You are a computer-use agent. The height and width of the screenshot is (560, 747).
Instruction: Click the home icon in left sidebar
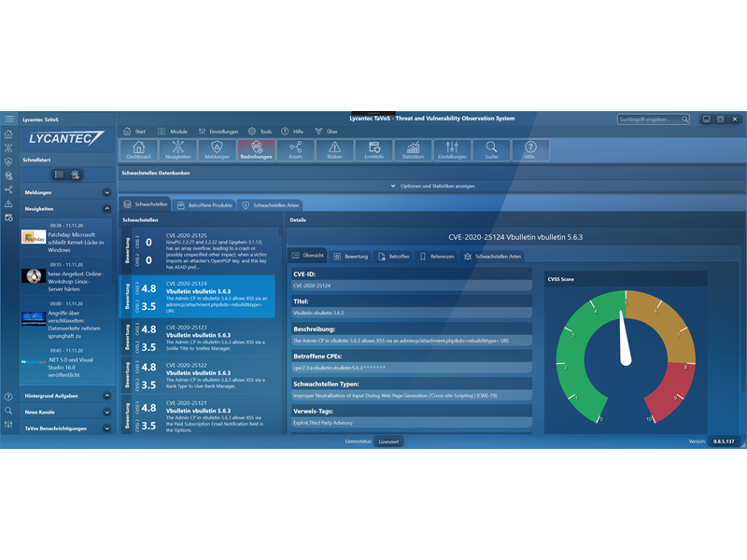point(8,134)
